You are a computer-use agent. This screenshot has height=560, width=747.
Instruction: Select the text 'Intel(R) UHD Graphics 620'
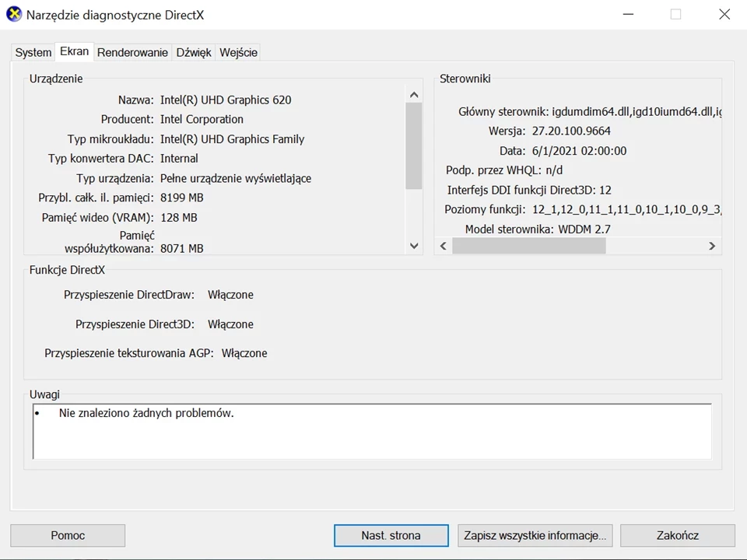[226, 100]
